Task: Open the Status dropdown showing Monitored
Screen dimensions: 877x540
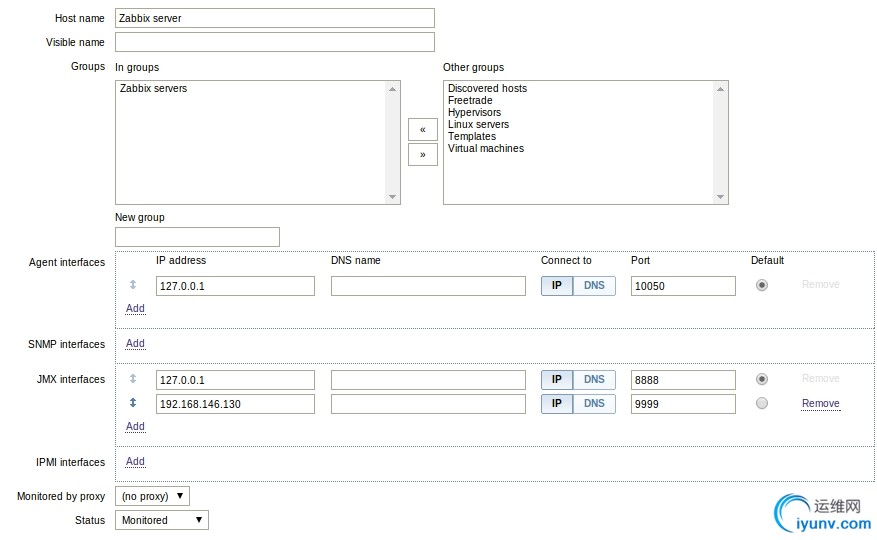Action: [x=162, y=520]
